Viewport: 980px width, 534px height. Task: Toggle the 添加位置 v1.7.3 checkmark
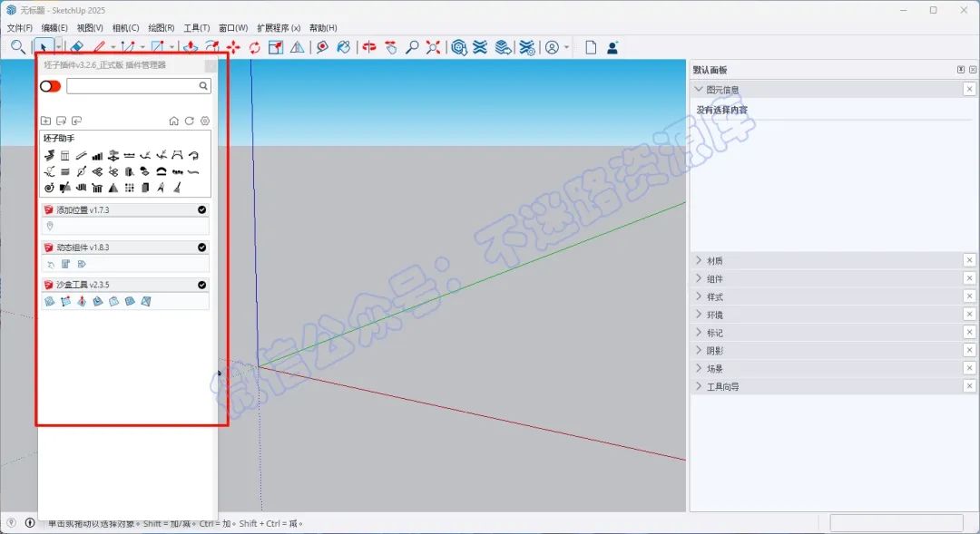tap(201, 209)
